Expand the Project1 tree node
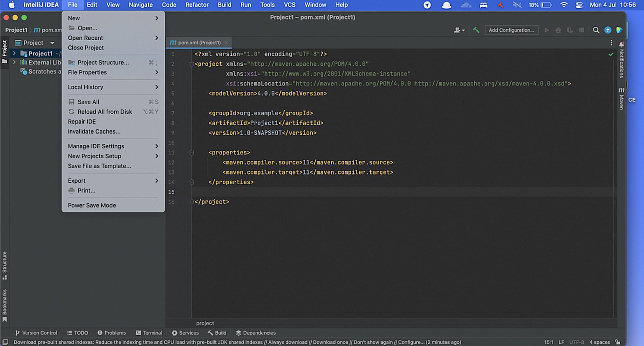 (x=14, y=53)
